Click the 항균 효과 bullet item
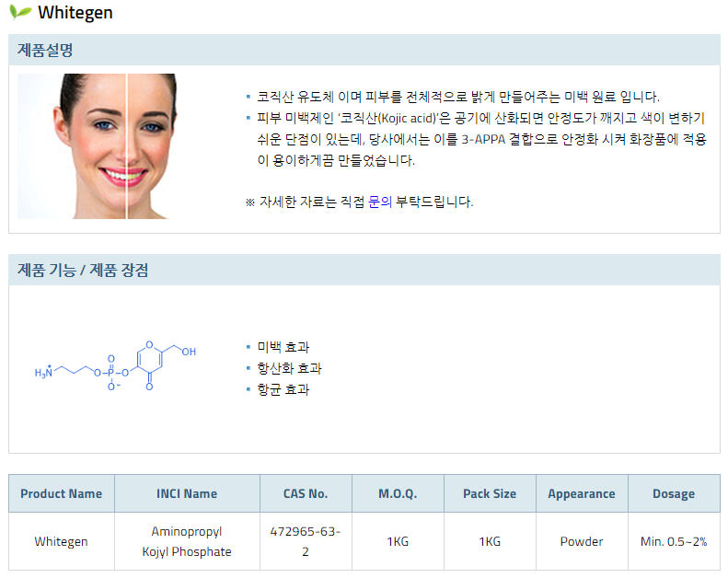The image size is (728, 578). click(x=283, y=389)
